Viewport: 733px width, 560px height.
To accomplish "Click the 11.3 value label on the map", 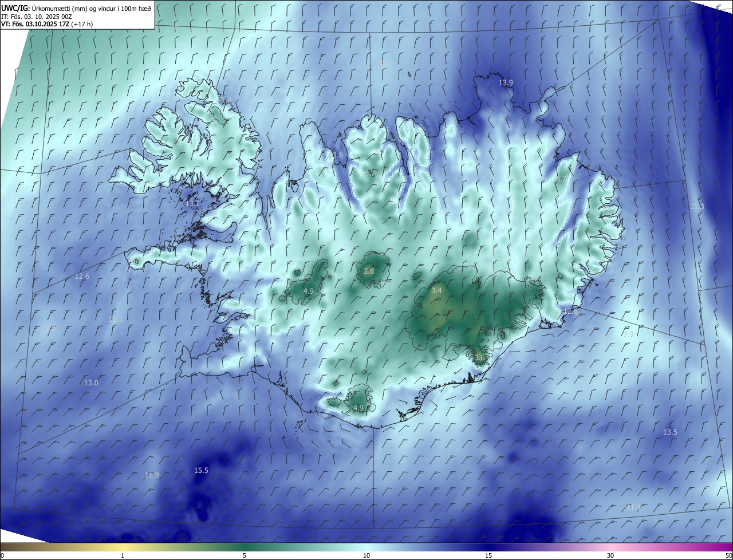I will [x=696, y=206].
